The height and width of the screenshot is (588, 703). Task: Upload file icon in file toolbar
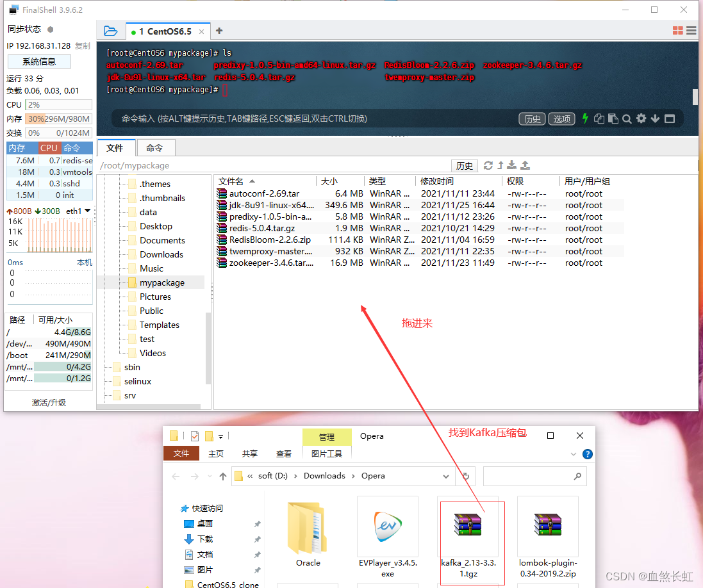tap(525, 165)
